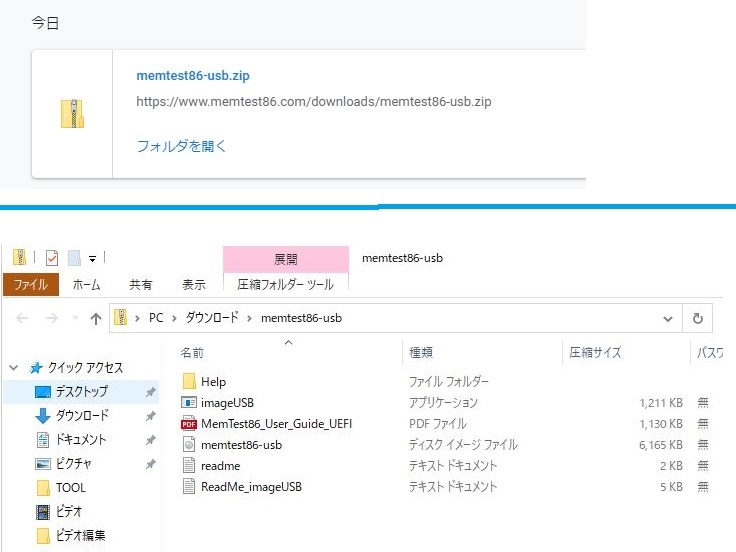Click the desktop icon beside デスクトップ

pyautogui.click(x=43, y=391)
